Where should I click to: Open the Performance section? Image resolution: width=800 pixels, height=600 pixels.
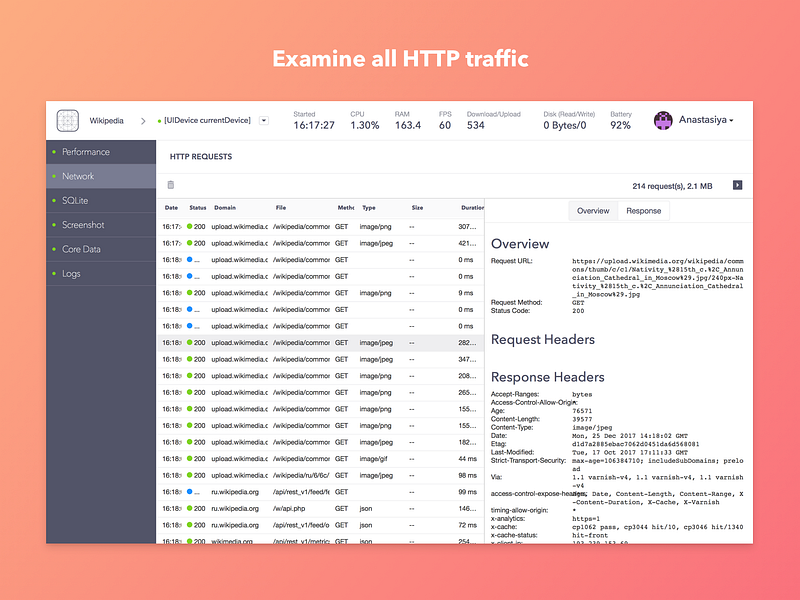(101, 152)
